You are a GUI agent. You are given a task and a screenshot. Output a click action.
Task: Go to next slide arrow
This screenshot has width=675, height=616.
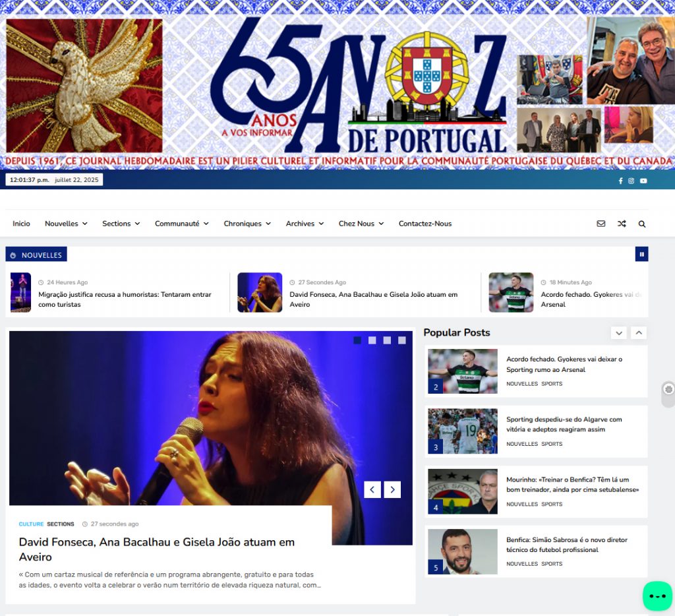[x=392, y=489]
